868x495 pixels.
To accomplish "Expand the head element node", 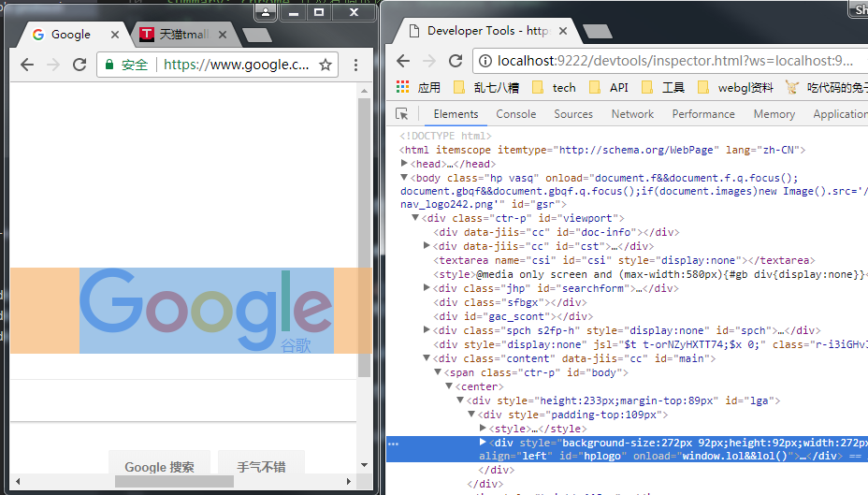I will click(404, 164).
